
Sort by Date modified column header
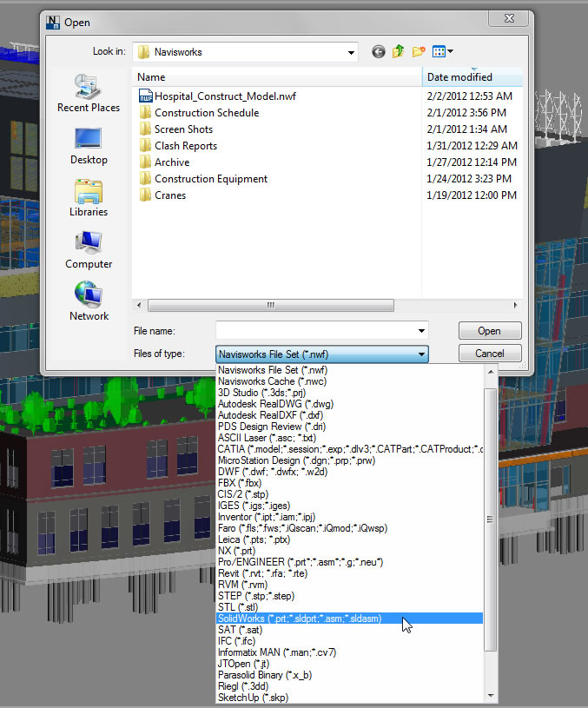472,77
